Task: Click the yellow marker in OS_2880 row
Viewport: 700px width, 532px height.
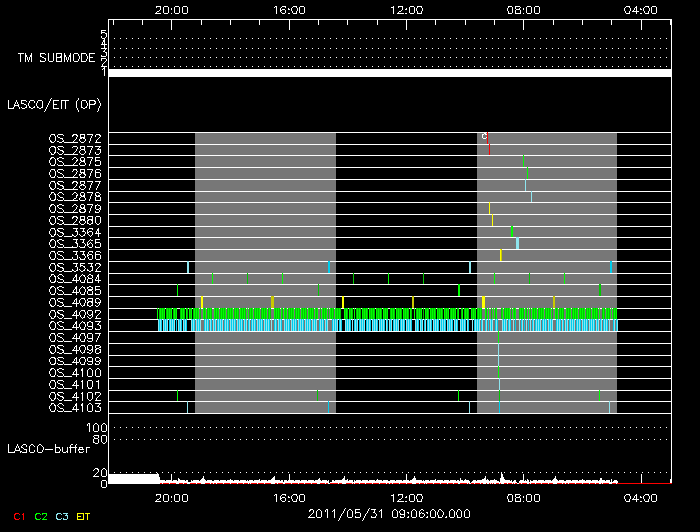Action: (492, 220)
